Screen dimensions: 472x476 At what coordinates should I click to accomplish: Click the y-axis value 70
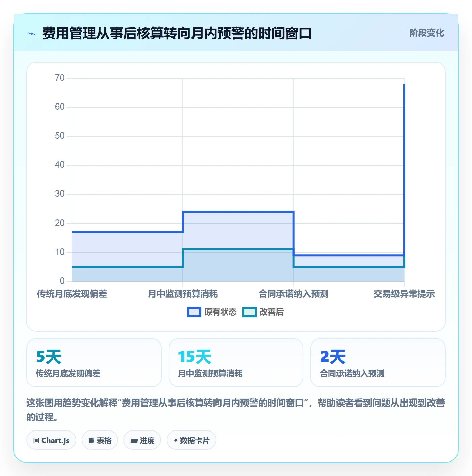[x=60, y=78]
